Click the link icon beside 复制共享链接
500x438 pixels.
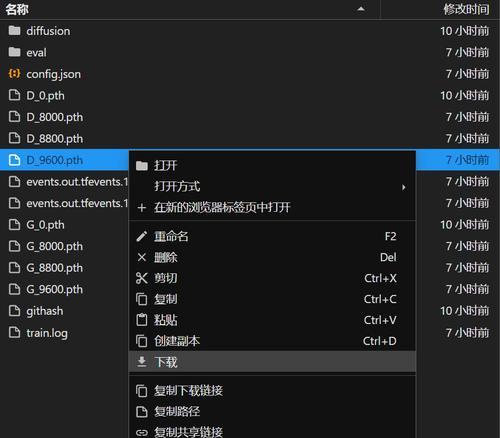[x=142, y=433]
